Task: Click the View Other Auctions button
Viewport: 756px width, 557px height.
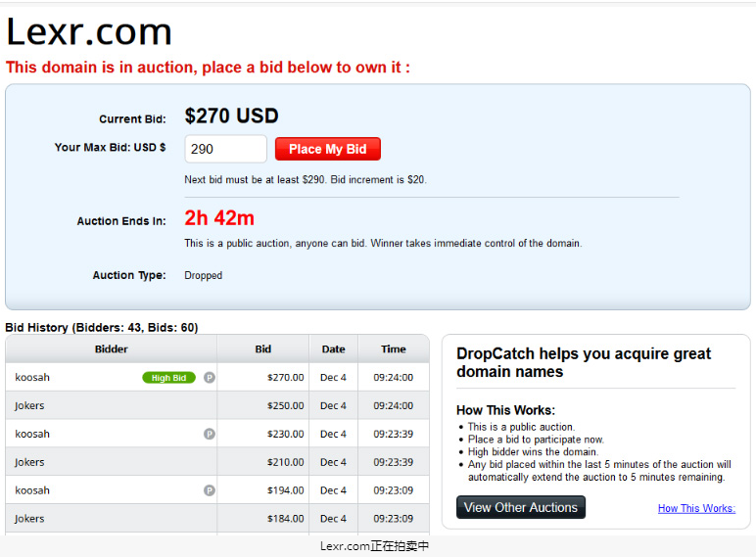Action: (521, 507)
